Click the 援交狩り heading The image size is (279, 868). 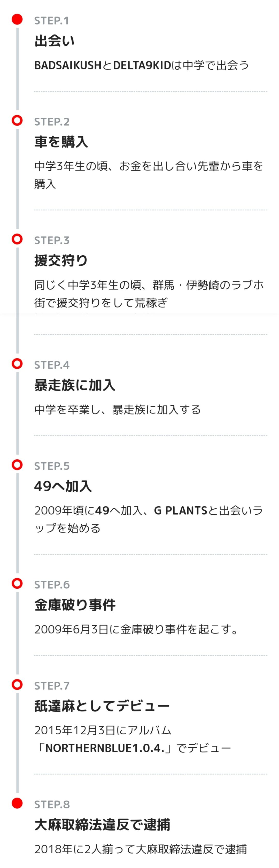pos(61,261)
